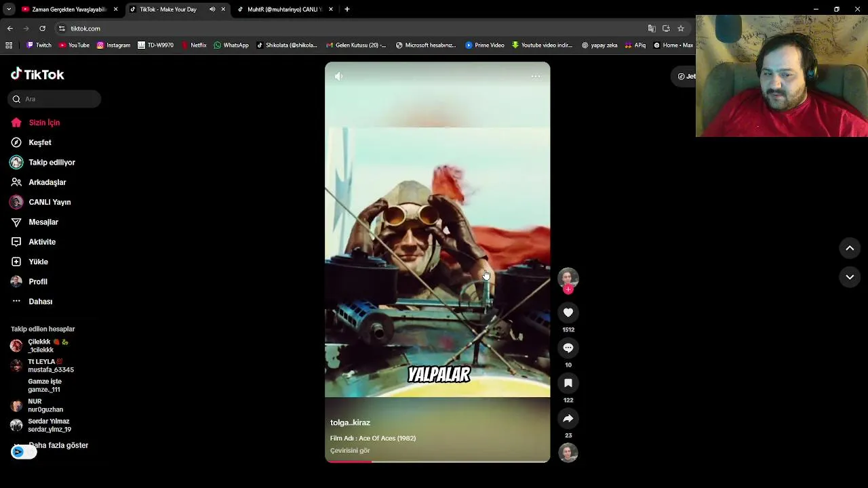This screenshot has height=488, width=868.
Task: Open creator avatar beside video
Action: click(568, 278)
